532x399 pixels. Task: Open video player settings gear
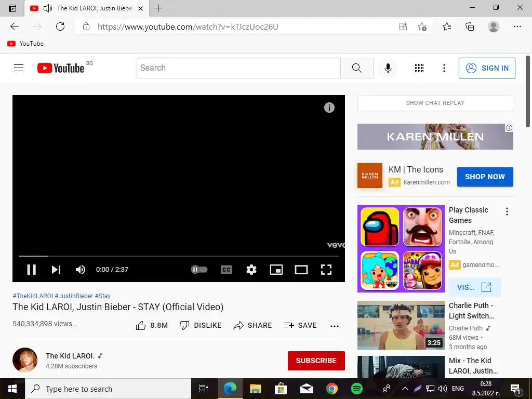point(251,270)
